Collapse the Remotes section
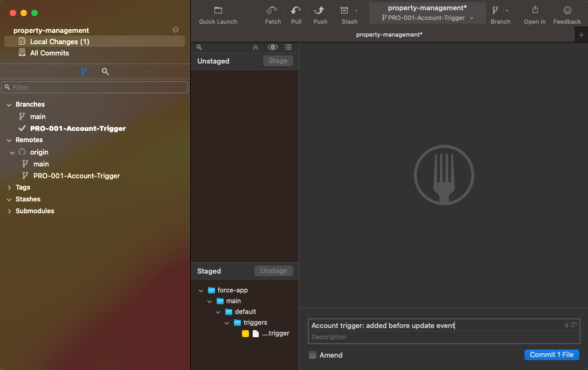This screenshot has width=588, height=370. (x=9, y=140)
